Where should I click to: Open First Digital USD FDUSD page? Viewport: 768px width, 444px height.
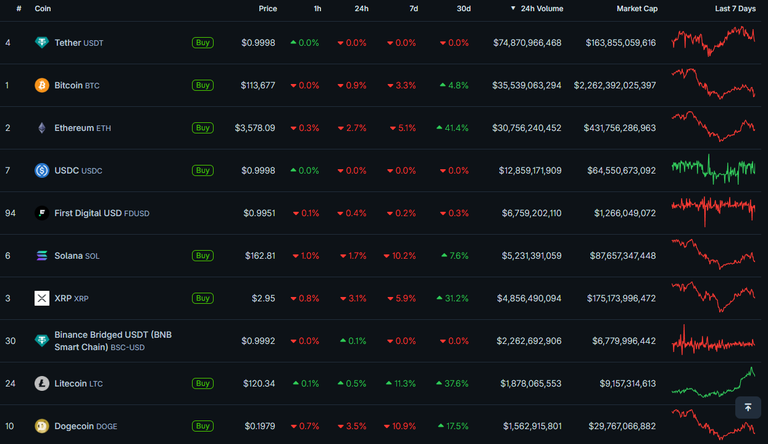[x=102, y=213]
